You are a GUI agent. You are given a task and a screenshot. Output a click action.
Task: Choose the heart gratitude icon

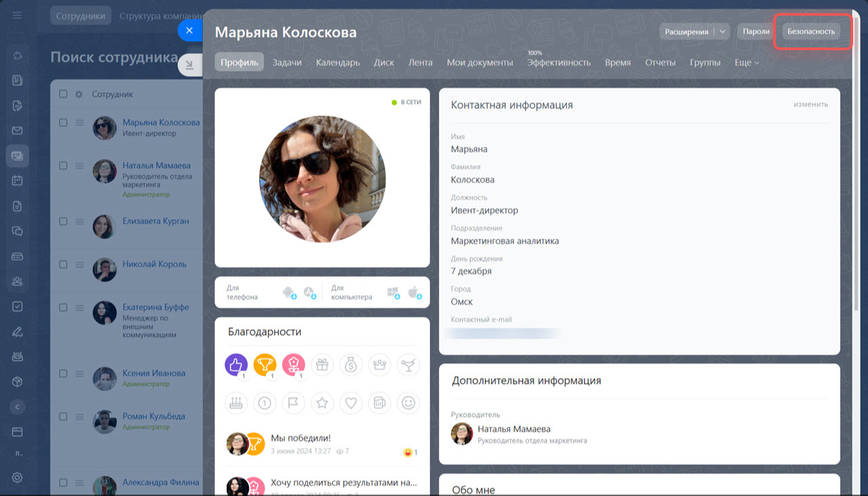[x=351, y=403]
